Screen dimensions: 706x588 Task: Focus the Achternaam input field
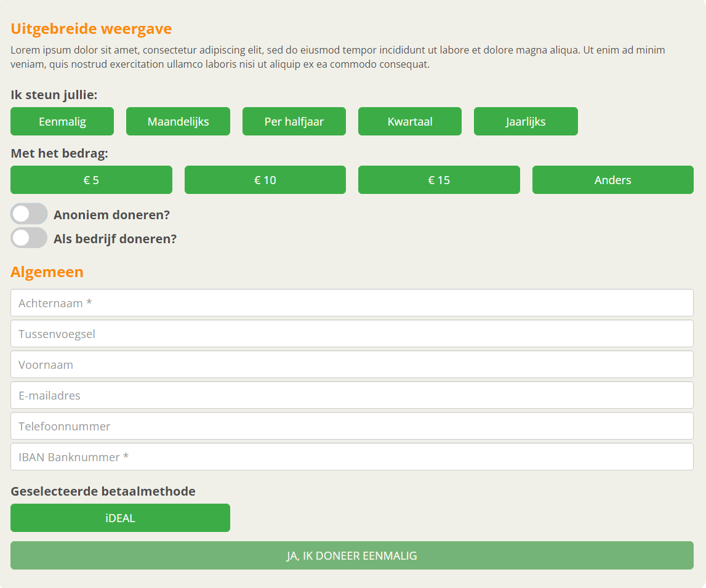coord(353,302)
